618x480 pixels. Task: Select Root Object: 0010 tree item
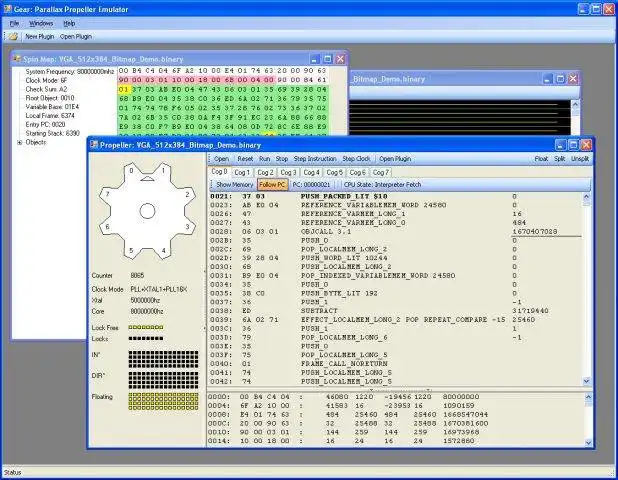[x=50, y=98]
